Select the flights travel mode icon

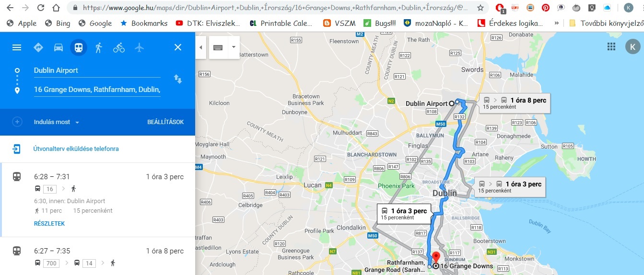tap(139, 47)
